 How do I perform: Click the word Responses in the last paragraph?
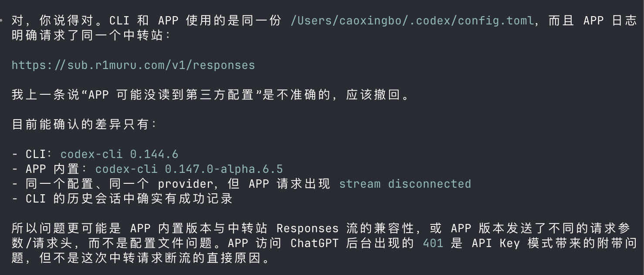tap(308, 228)
